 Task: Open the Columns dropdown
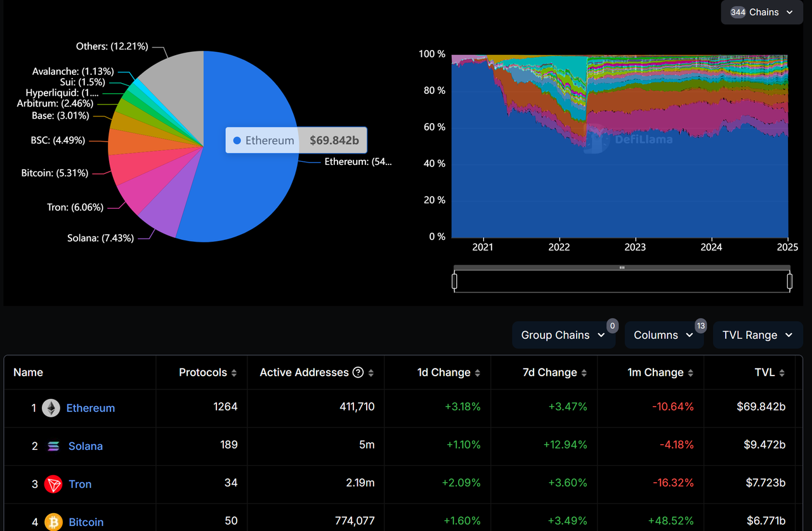tap(664, 335)
